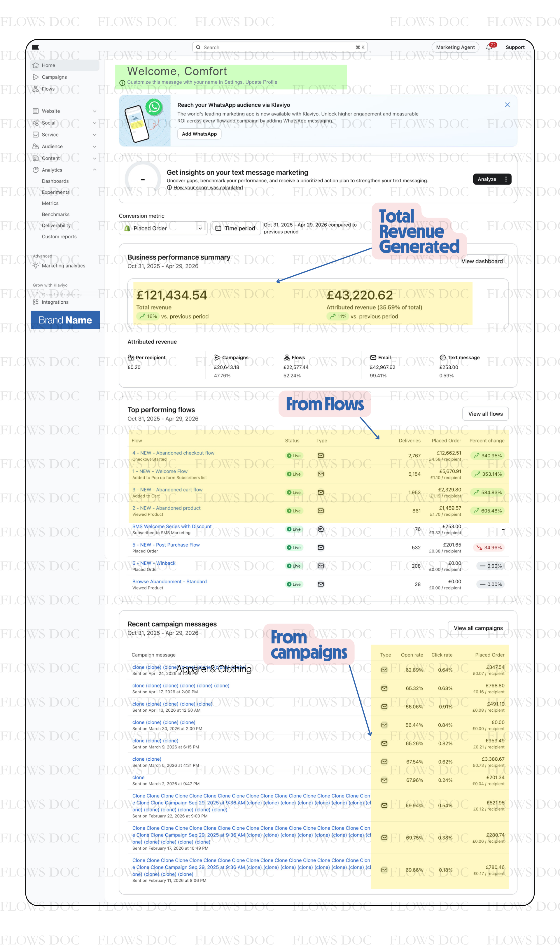Open Experiments under Analytics
Image resolution: width=560 pixels, height=945 pixels.
click(55, 192)
